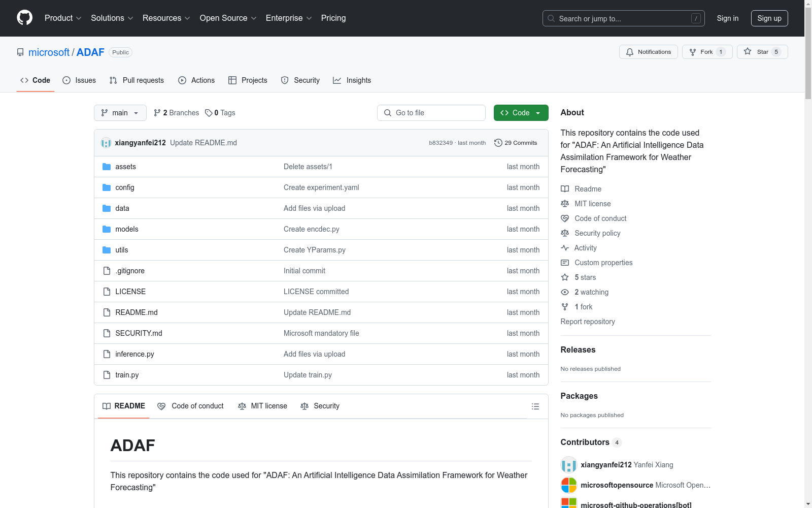
Task: Click the tag icon beside 0 Tags
Action: [209, 113]
